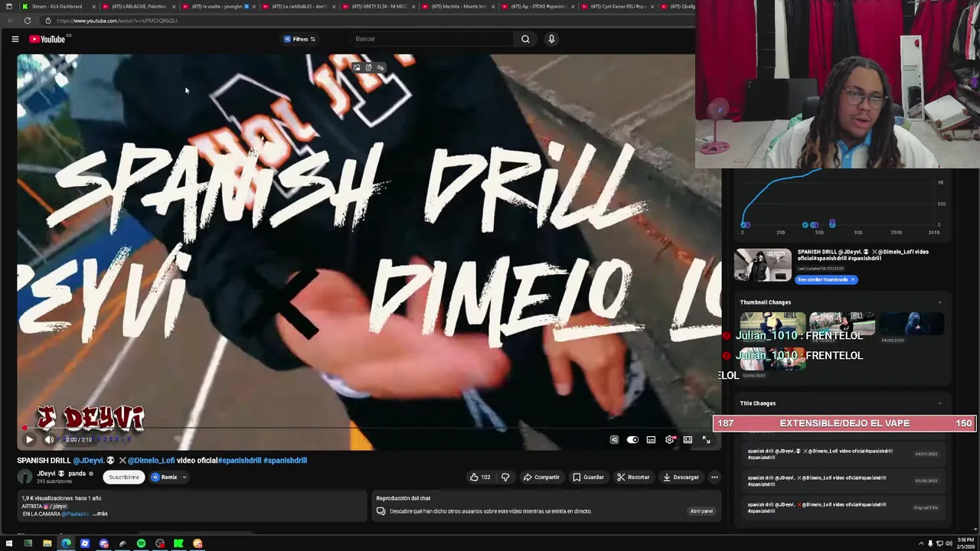Open File Explorer from taskbar
This screenshot has height=551, width=980.
pos(47,543)
